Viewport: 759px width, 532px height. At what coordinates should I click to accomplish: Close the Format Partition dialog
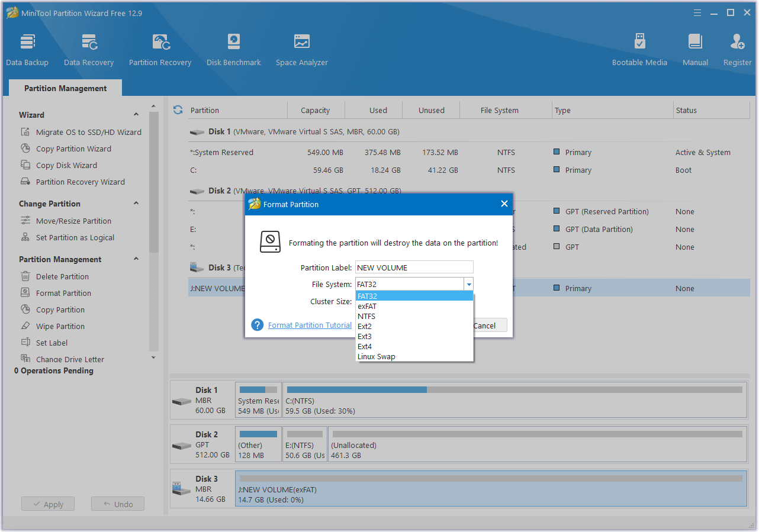[x=504, y=204]
